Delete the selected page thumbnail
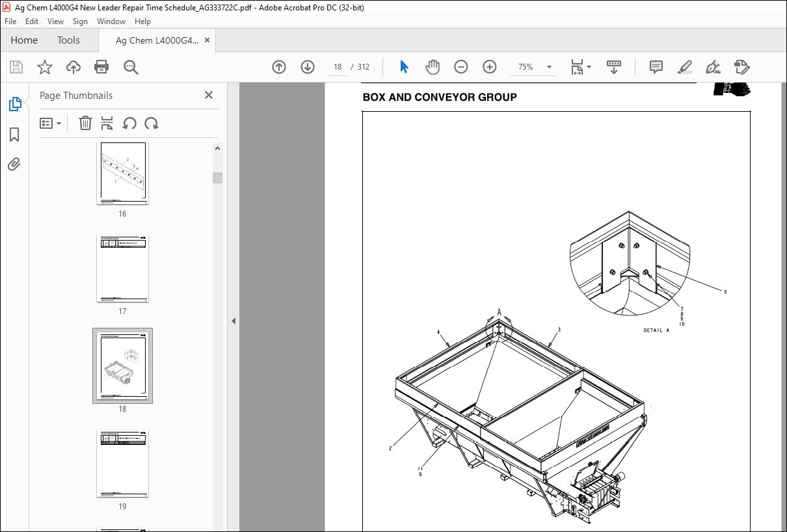This screenshot has width=787, height=532. [85, 123]
